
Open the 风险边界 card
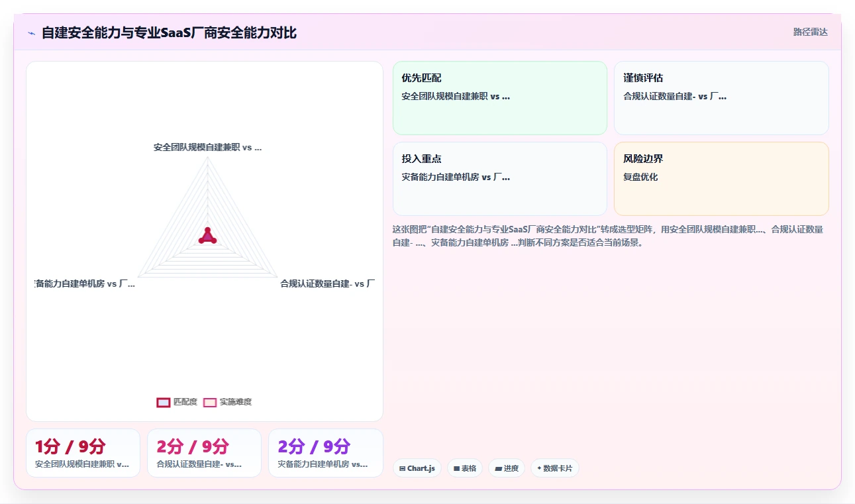(721, 179)
